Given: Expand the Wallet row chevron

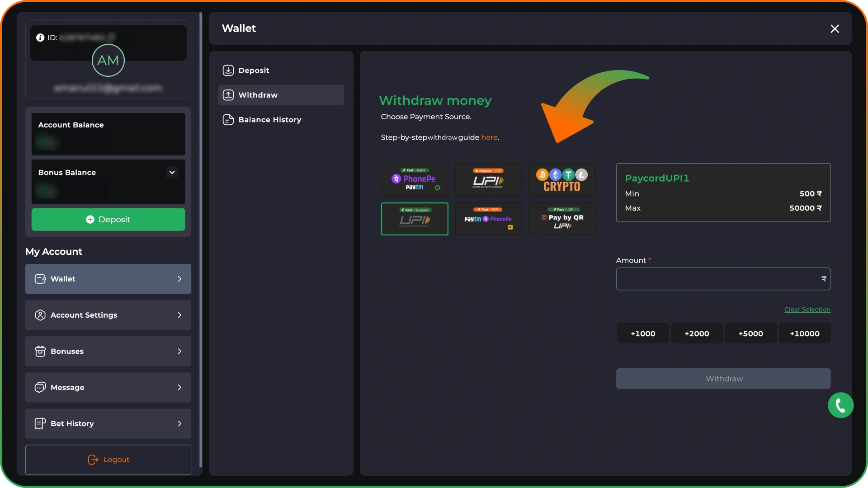Looking at the screenshot, I should click(x=179, y=279).
